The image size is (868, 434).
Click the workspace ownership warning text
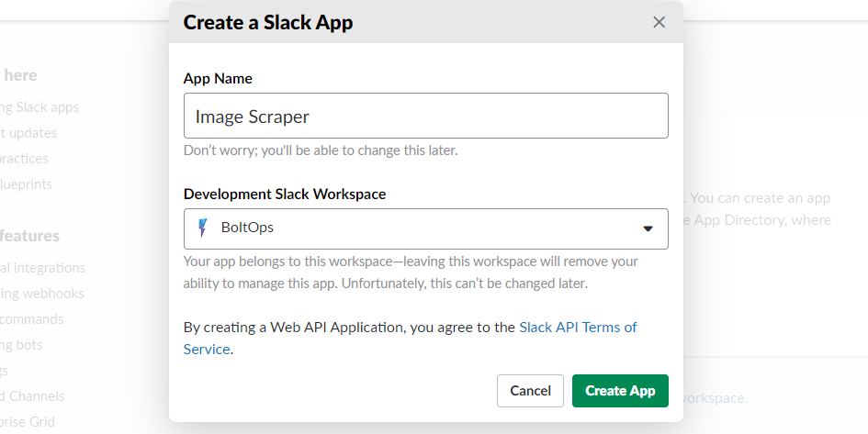click(x=411, y=273)
